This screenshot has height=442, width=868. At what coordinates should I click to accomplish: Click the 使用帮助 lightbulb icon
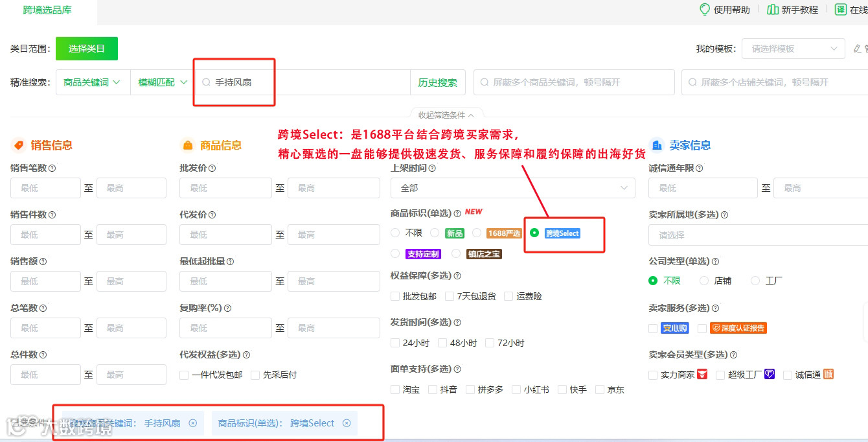click(x=705, y=9)
